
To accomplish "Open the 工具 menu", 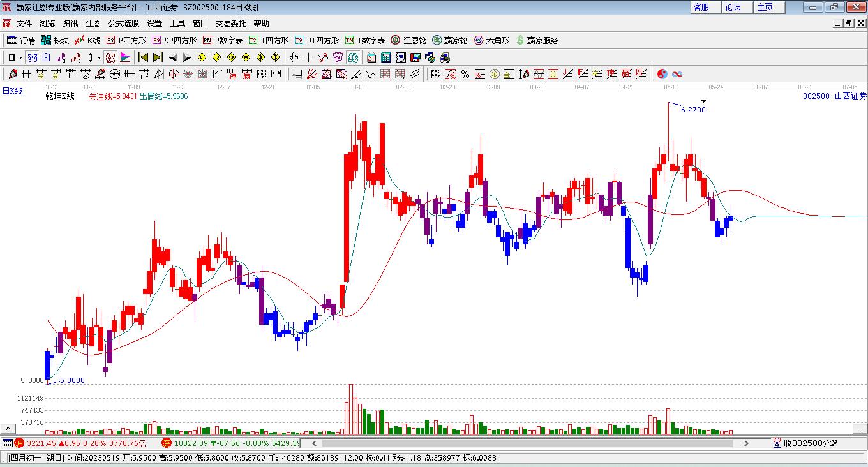I will (177, 24).
